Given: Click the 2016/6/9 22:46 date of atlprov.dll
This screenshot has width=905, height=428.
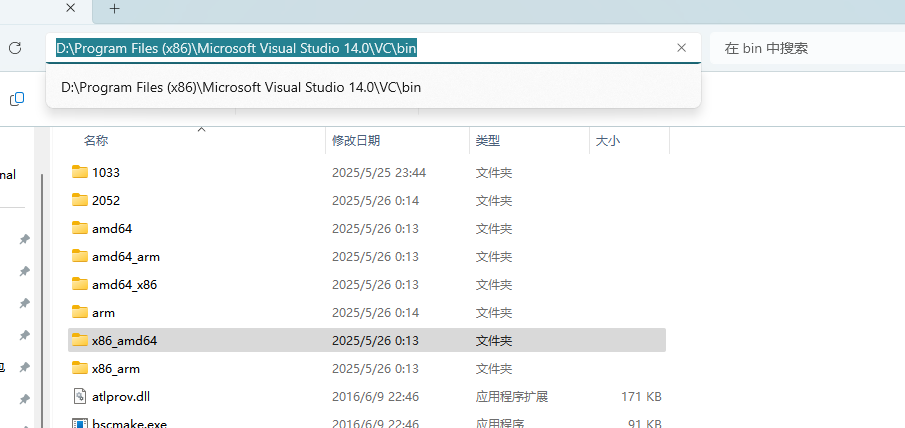Looking at the screenshot, I should [375, 397].
